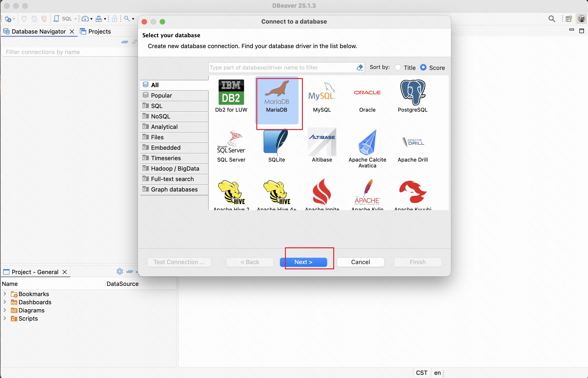
Task: Open the dashboard gauge dropdown arrow
Action: coord(91,19)
